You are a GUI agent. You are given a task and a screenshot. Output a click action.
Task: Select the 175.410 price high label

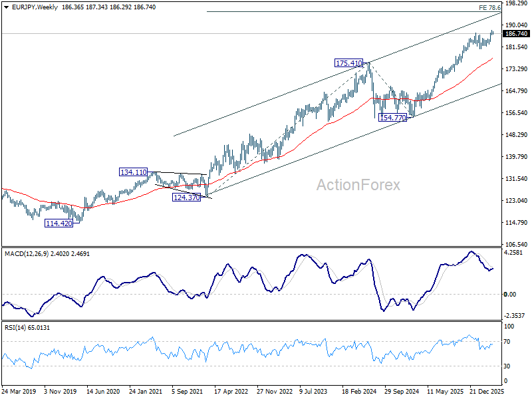[x=349, y=63]
